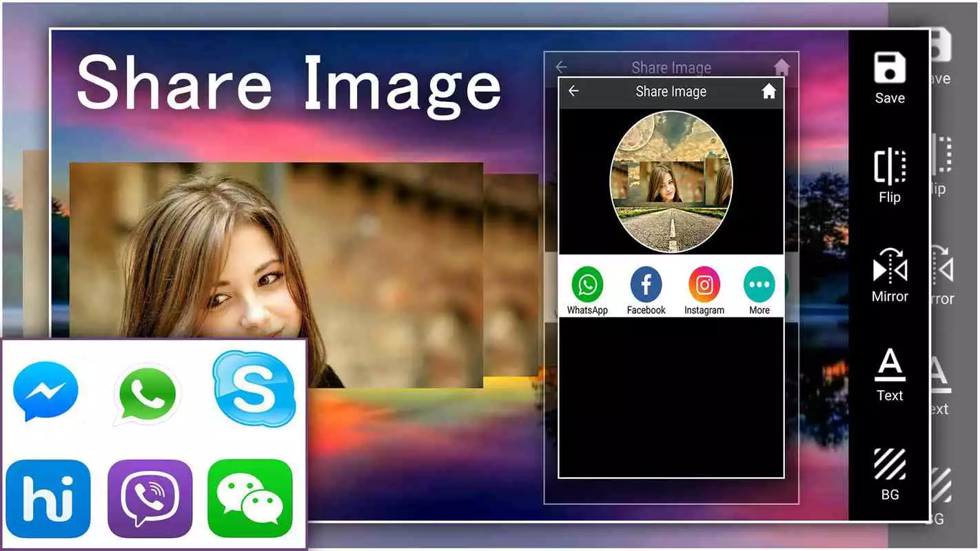Click the 'Flip' label text

pyautogui.click(x=890, y=198)
